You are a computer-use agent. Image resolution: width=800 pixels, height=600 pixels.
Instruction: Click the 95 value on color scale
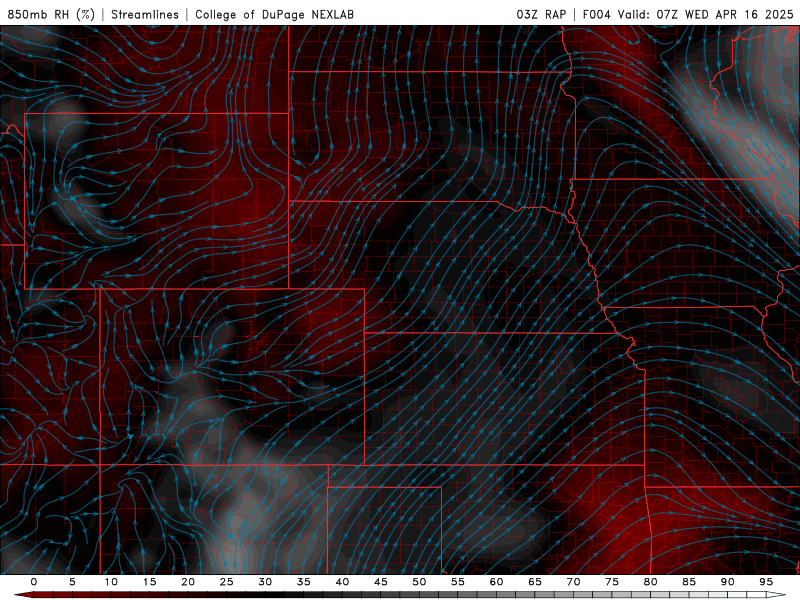click(766, 582)
